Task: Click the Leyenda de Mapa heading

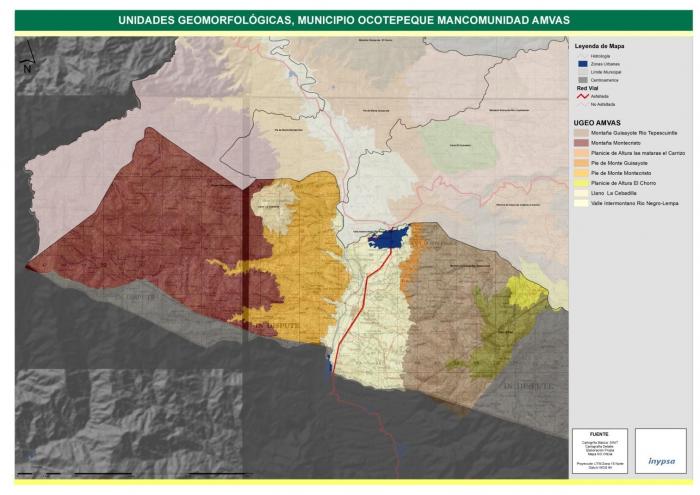Action: pos(600,46)
